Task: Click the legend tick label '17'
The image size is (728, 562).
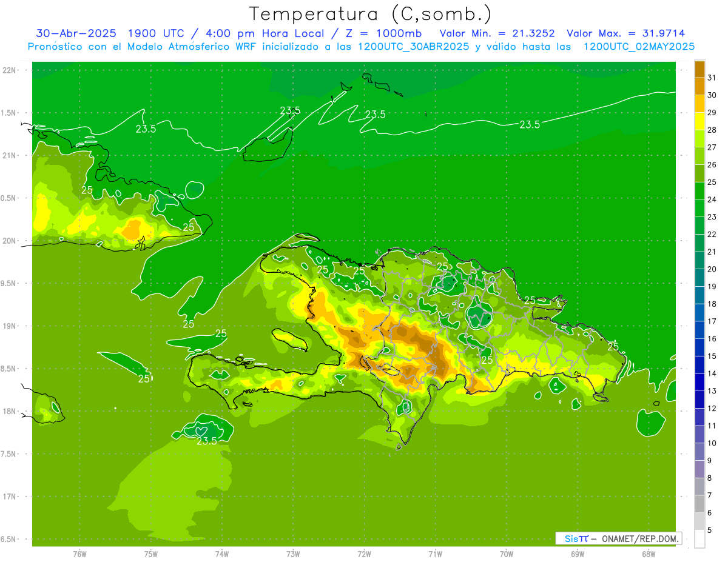Action: (x=711, y=321)
